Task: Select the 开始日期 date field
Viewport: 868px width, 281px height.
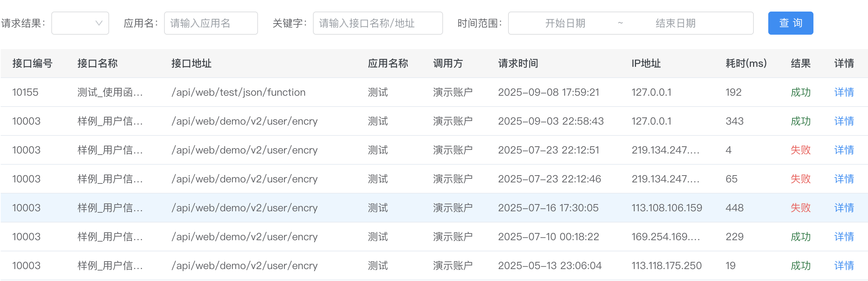Action: point(565,23)
